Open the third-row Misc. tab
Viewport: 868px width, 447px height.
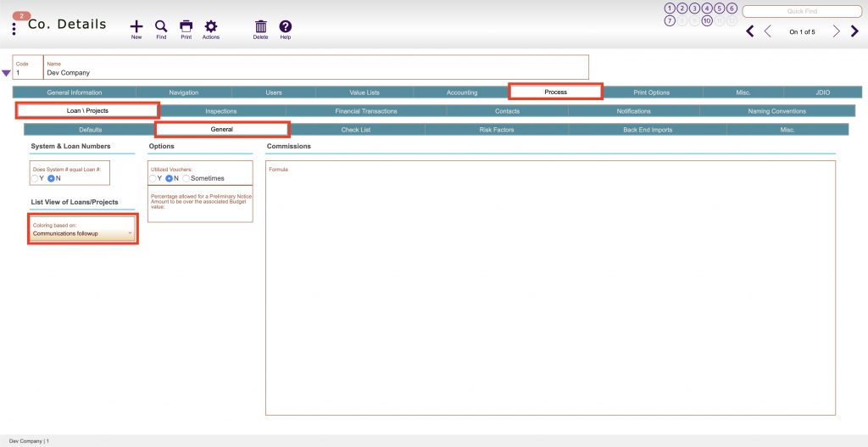787,130
